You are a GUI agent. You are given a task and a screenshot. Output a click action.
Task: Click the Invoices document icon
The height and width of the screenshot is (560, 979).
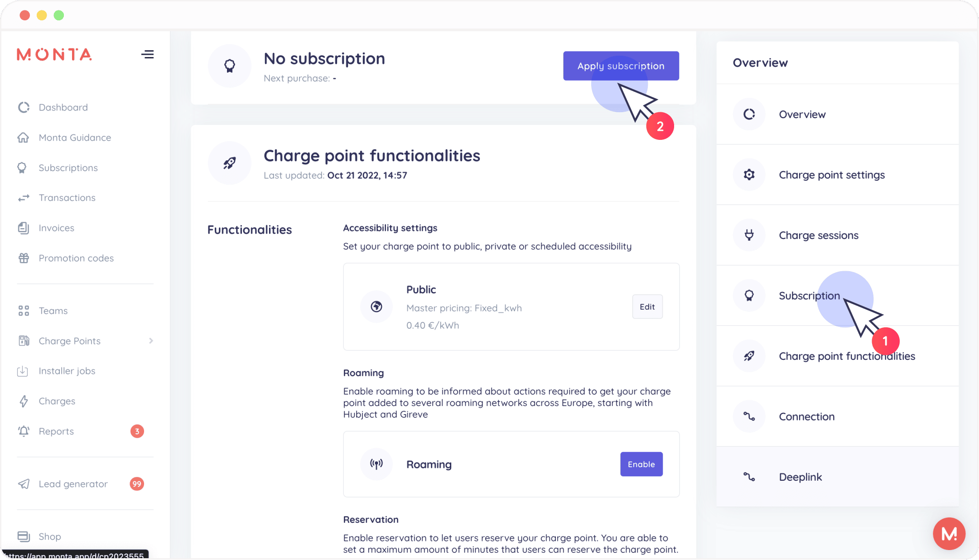pyautogui.click(x=24, y=228)
